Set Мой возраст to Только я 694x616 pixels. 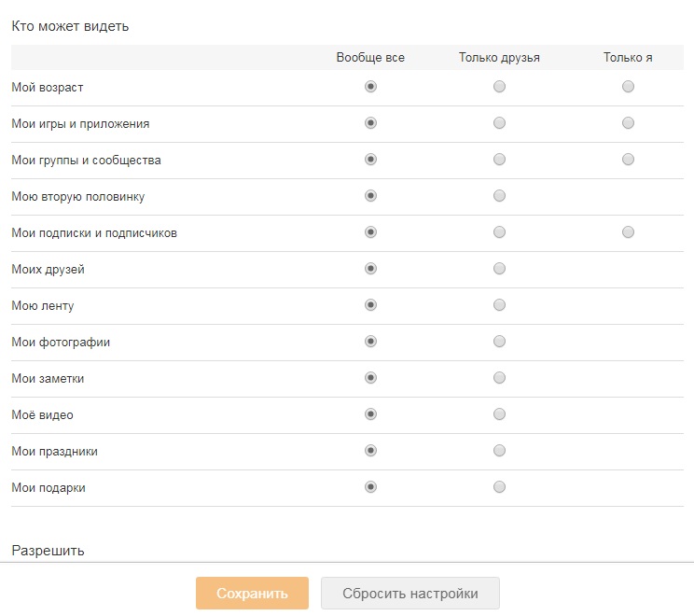(628, 87)
